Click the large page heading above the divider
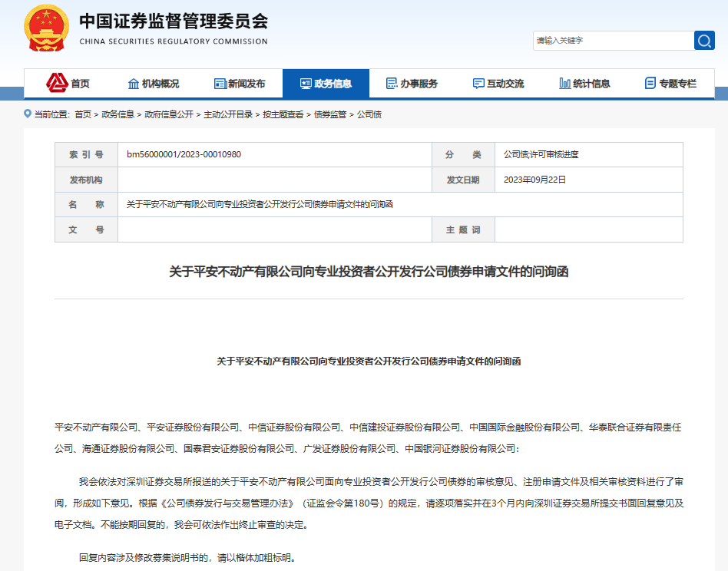 (369, 272)
